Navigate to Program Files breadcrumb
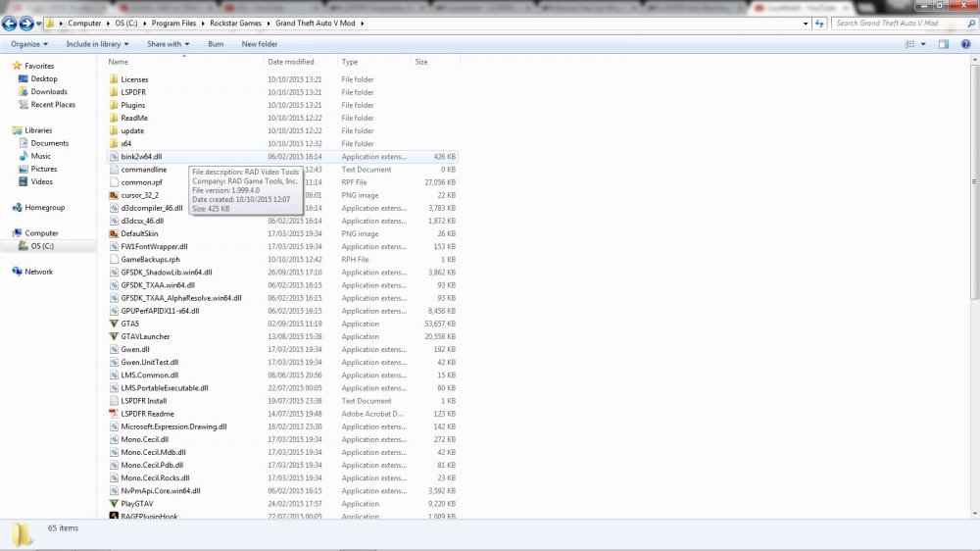Viewport: 980px width, 551px height. [x=173, y=24]
